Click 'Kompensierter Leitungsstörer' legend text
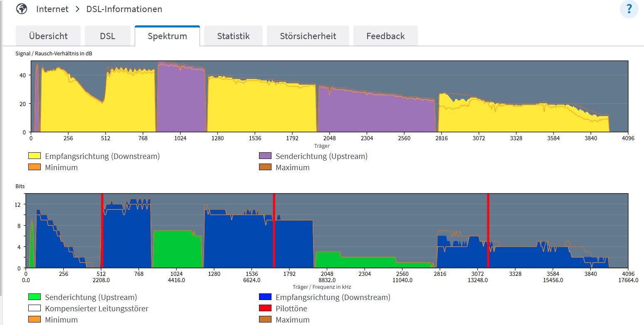Image resolution: width=644 pixels, height=325 pixels. pos(96,308)
